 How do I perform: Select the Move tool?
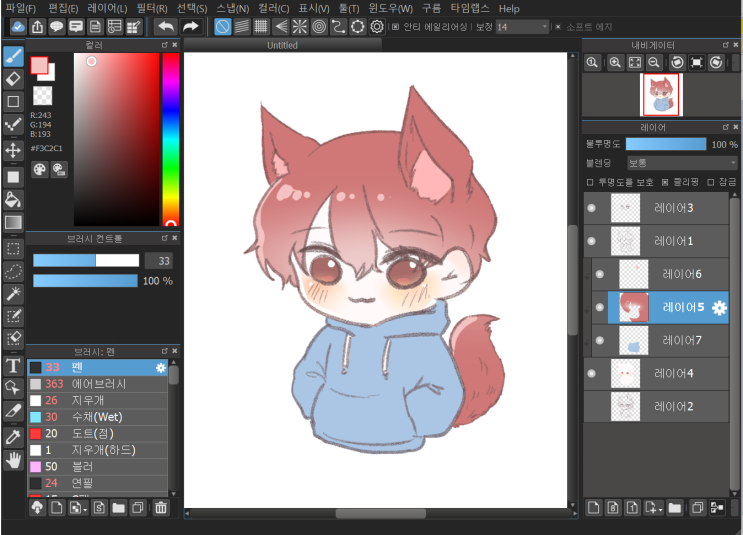[13, 150]
